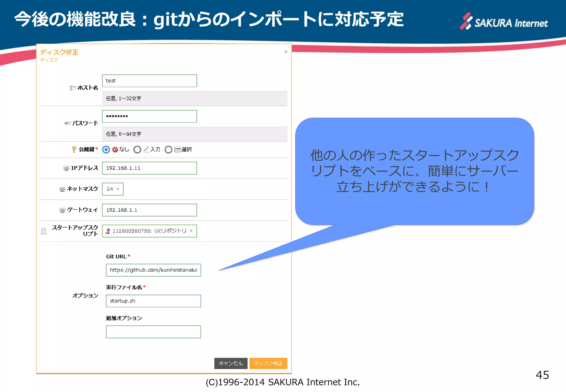
Task: Click the red prohibited icon beside なし
Action: tap(115, 150)
